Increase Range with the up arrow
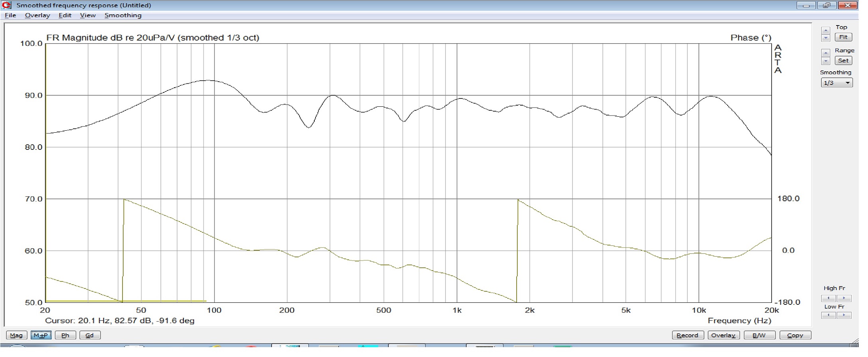This screenshot has width=868, height=357. pos(826,53)
